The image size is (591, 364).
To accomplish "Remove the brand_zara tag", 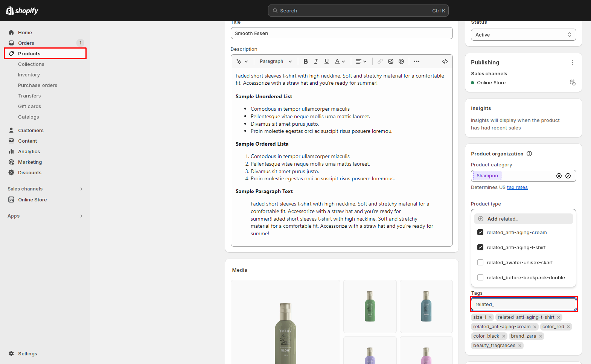I will click(540, 336).
